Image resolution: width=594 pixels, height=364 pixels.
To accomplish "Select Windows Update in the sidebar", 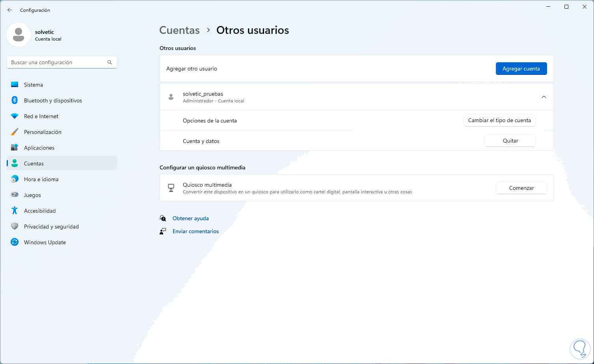I will pyautogui.click(x=62, y=242).
